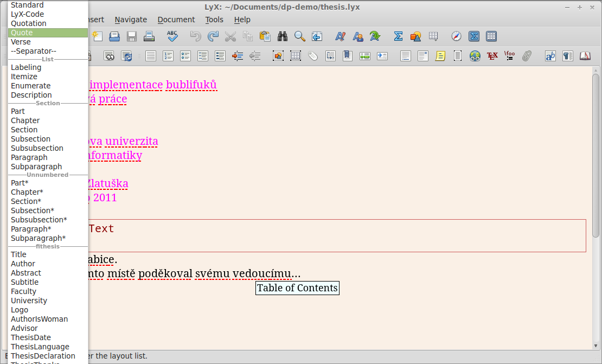
Task: Increase depth with the indent arrow icon
Action: [238, 56]
